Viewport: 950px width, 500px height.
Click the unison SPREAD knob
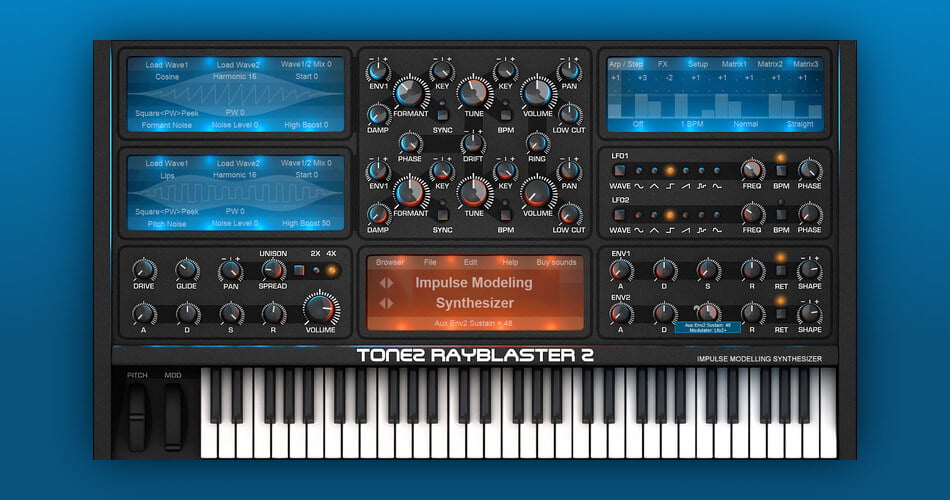click(x=273, y=270)
